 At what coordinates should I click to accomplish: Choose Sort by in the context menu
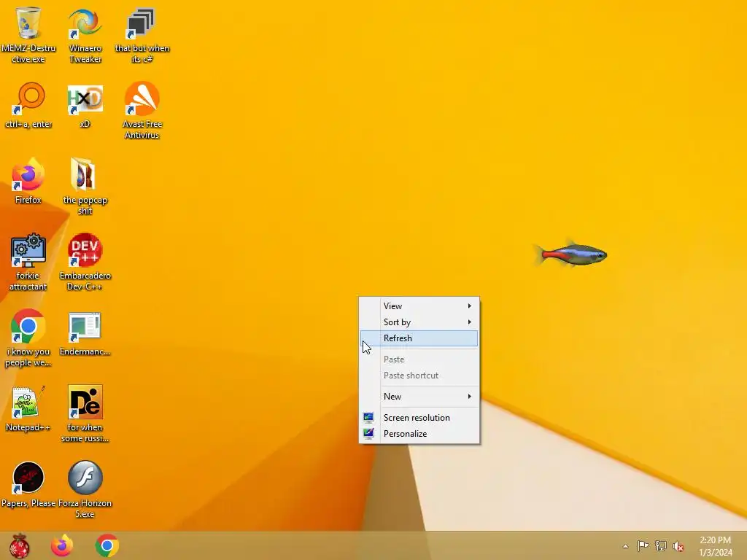pos(419,322)
